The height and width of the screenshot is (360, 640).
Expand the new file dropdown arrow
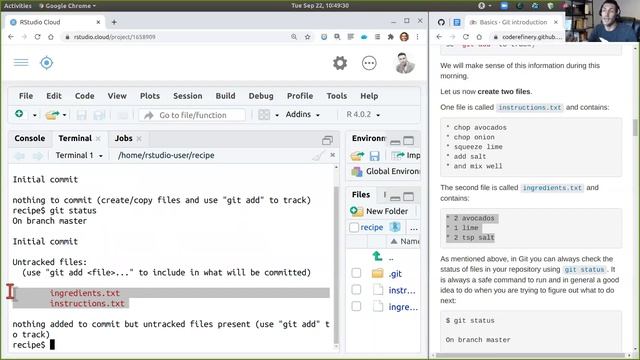tap(35, 116)
